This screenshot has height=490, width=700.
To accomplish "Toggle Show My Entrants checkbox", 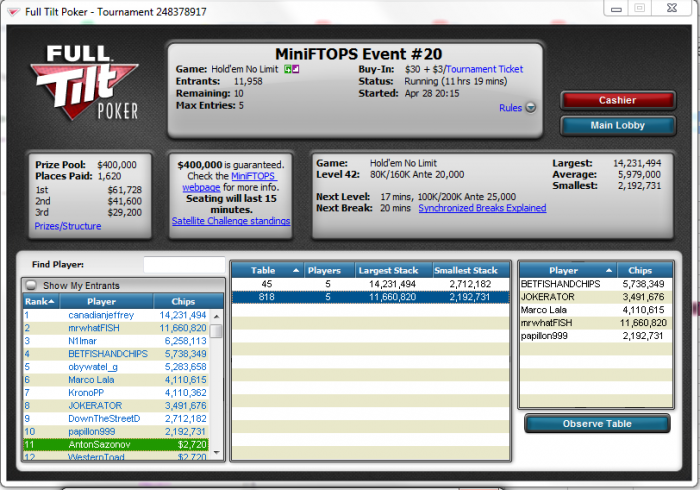I will point(31,285).
